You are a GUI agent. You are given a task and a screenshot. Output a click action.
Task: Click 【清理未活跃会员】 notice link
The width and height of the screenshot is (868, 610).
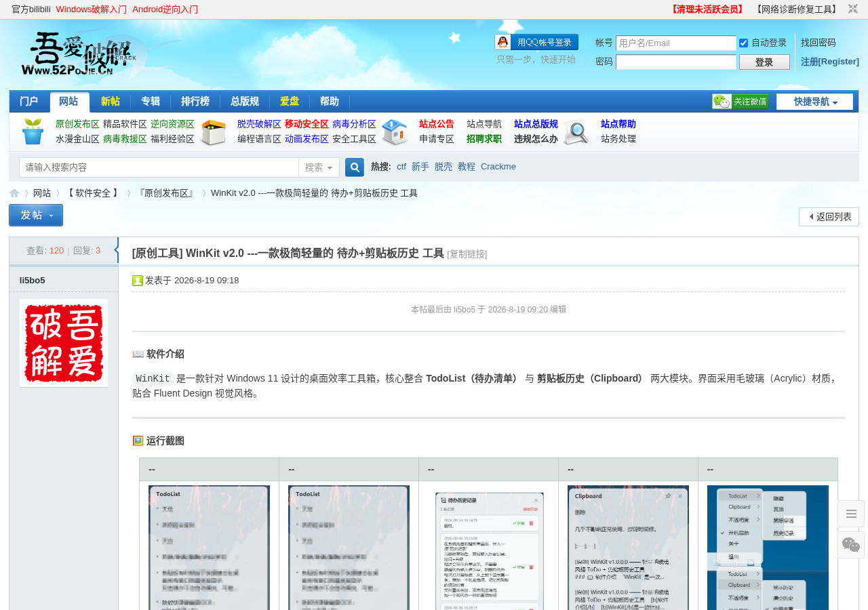coord(707,9)
